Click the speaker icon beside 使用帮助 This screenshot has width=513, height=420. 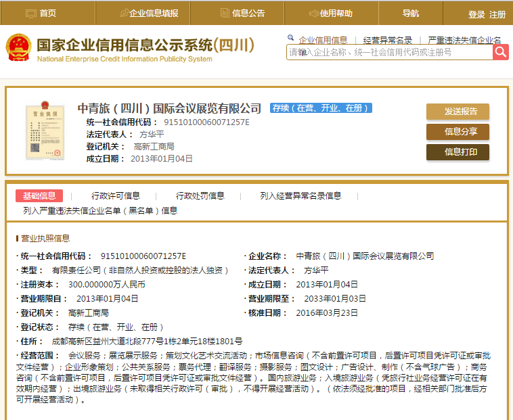[314, 14]
